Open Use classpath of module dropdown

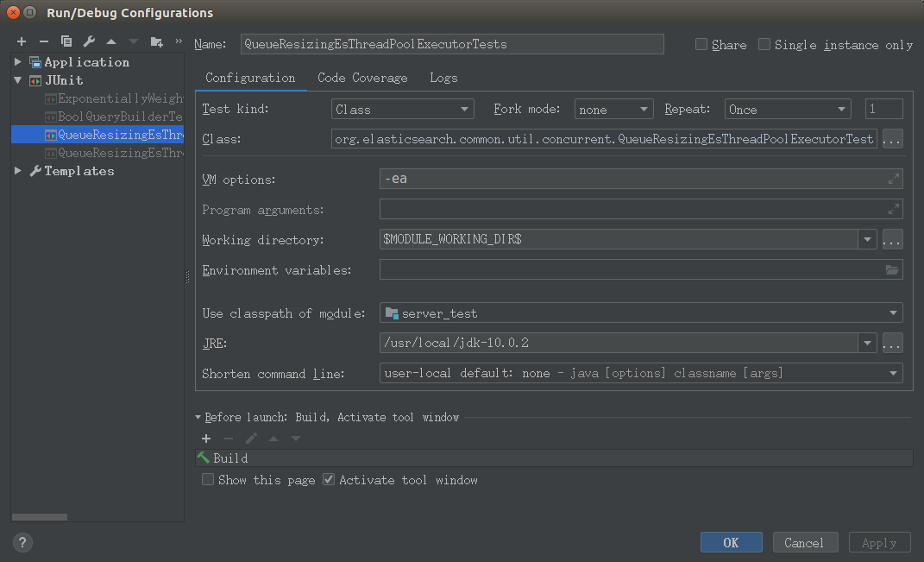tap(641, 313)
